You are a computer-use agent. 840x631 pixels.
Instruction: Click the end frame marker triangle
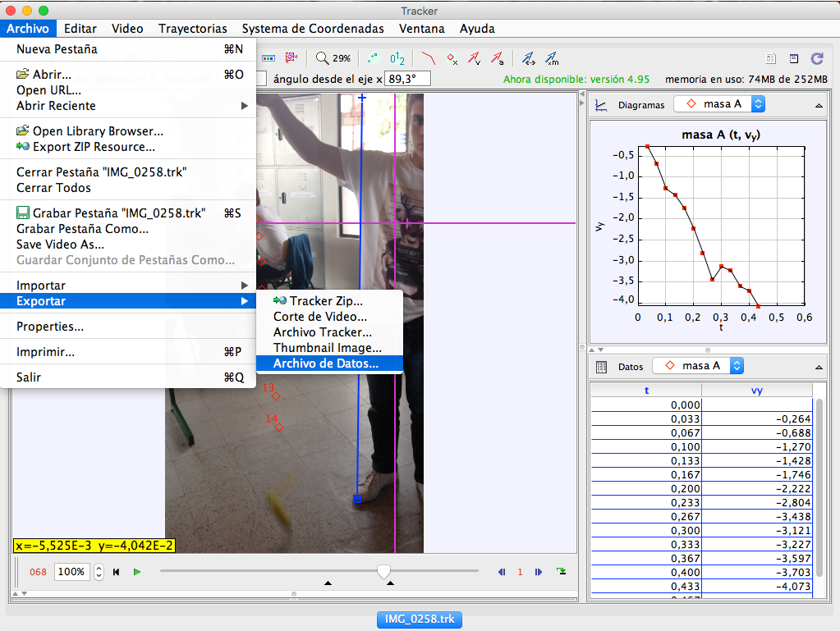[x=391, y=583]
